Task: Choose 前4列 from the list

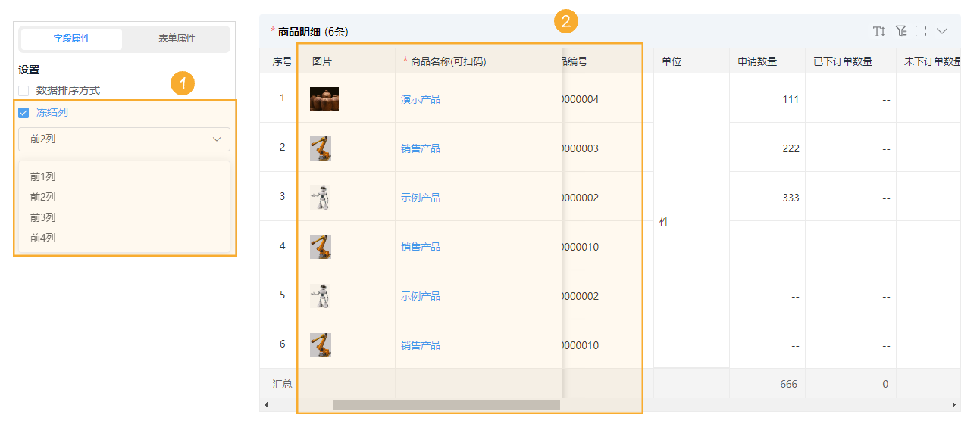Action: [x=124, y=238]
